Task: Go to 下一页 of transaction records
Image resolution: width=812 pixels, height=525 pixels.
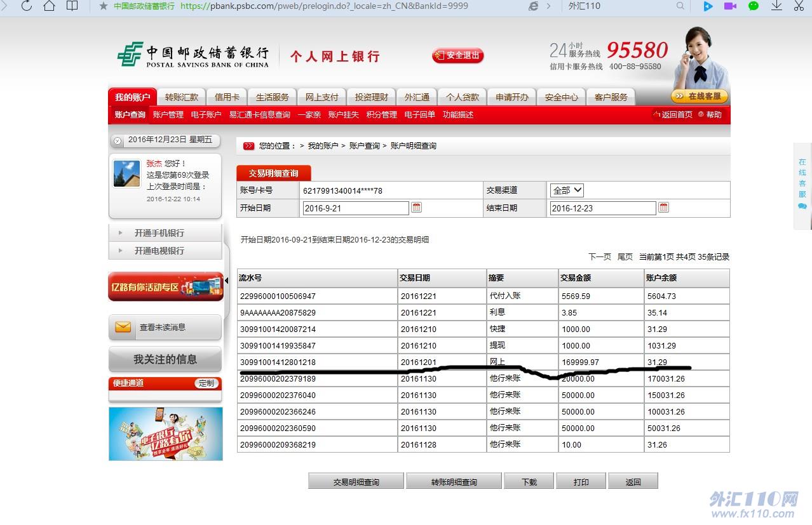Action: coord(599,257)
